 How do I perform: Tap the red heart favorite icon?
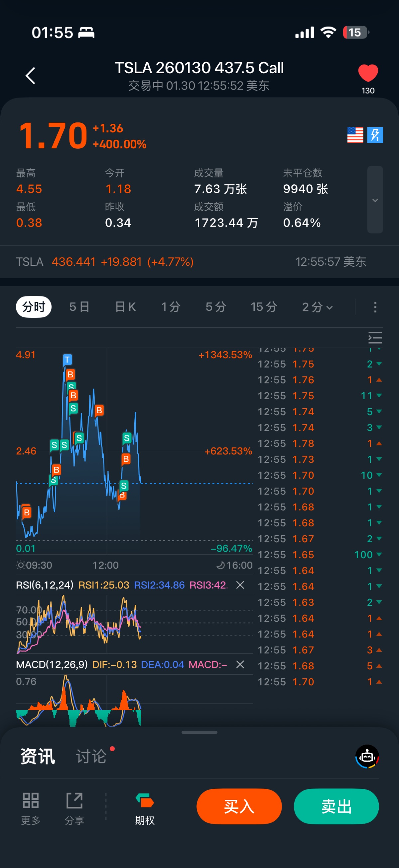click(x=368, y=73)
